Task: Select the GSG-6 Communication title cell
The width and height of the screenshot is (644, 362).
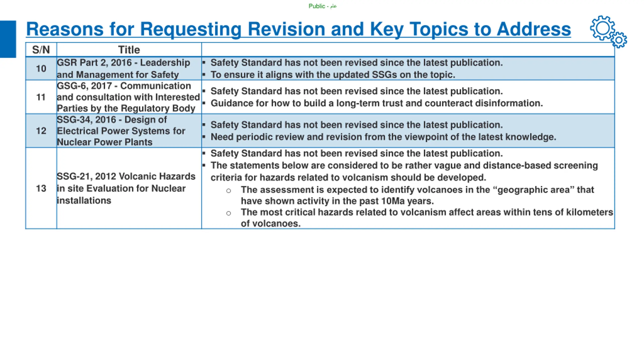Action: tap(129, 97)
